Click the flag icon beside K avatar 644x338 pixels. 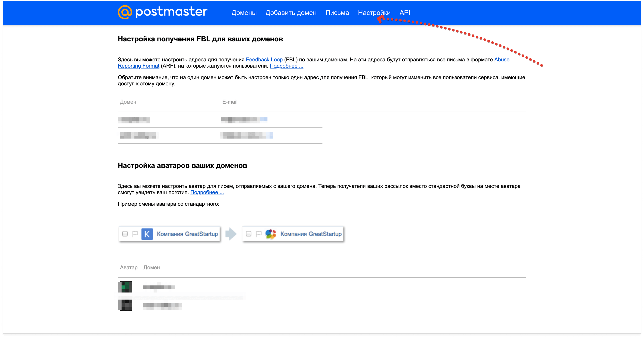tap(135, 234)
